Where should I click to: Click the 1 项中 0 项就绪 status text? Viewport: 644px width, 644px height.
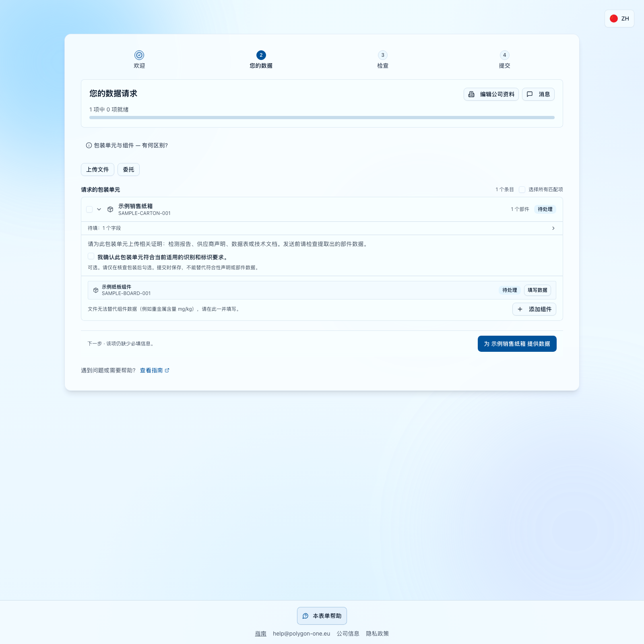(109, 109)
